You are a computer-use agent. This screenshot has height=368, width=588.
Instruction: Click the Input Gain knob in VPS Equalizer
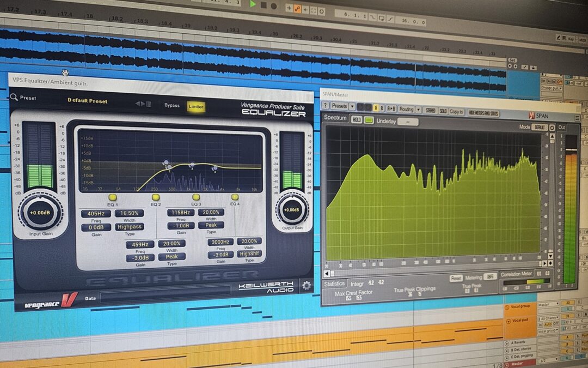coord(40,213)
